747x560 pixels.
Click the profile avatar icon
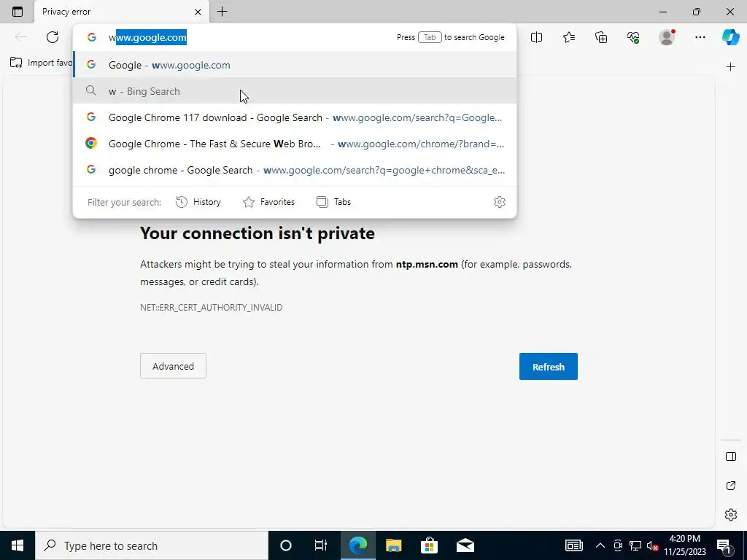click(667, 37)
